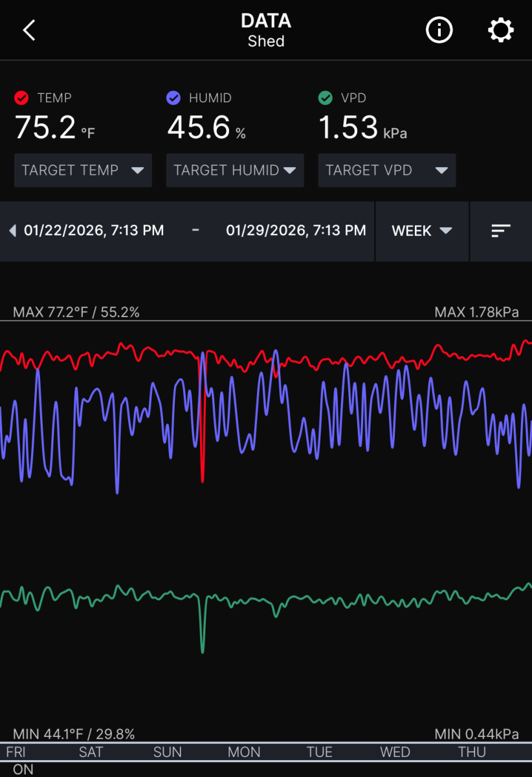Screen dimensions: 532x777
Task: Toggle the purple HUMID checkmark
Action: (173, 98)
